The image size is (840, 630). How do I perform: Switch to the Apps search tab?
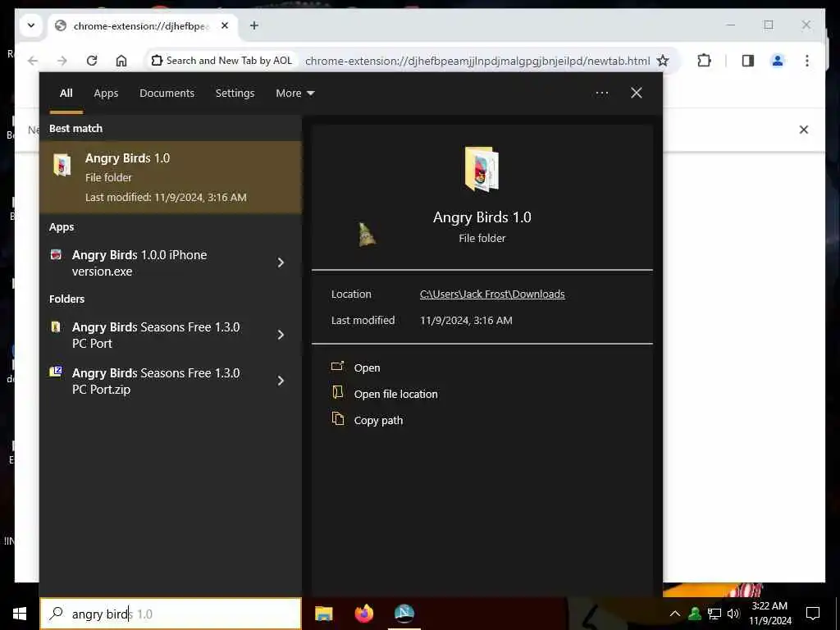106,94
